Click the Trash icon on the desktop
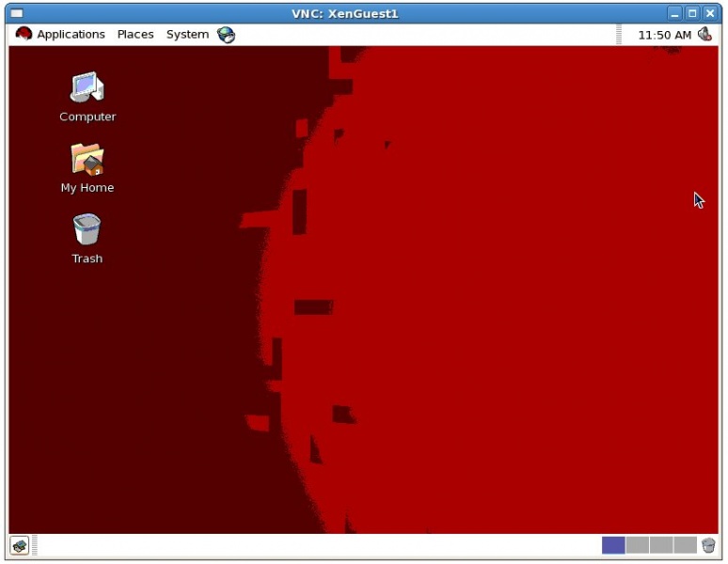This screenshot has height=564, width=728. [87, 229]
